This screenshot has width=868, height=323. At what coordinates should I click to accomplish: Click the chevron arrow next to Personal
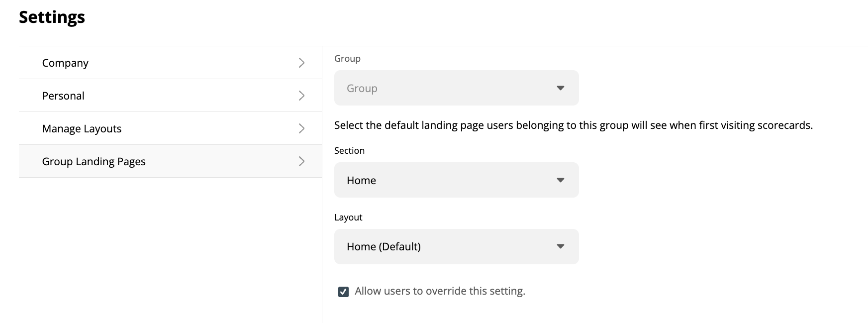coord(301,96)
